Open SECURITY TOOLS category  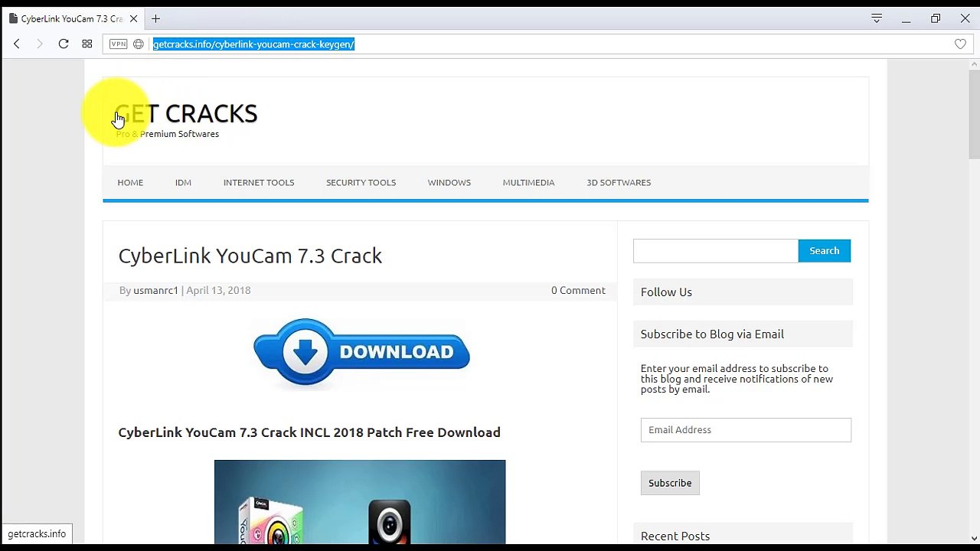point(361,182)
